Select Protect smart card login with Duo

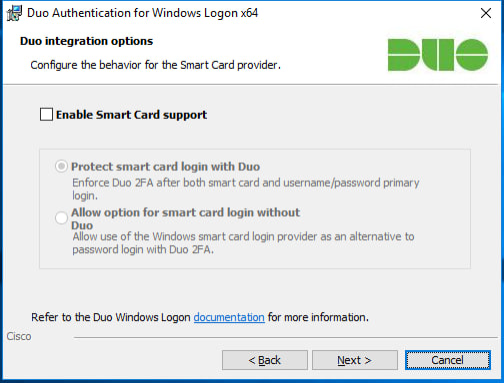(x=61, y=166)
